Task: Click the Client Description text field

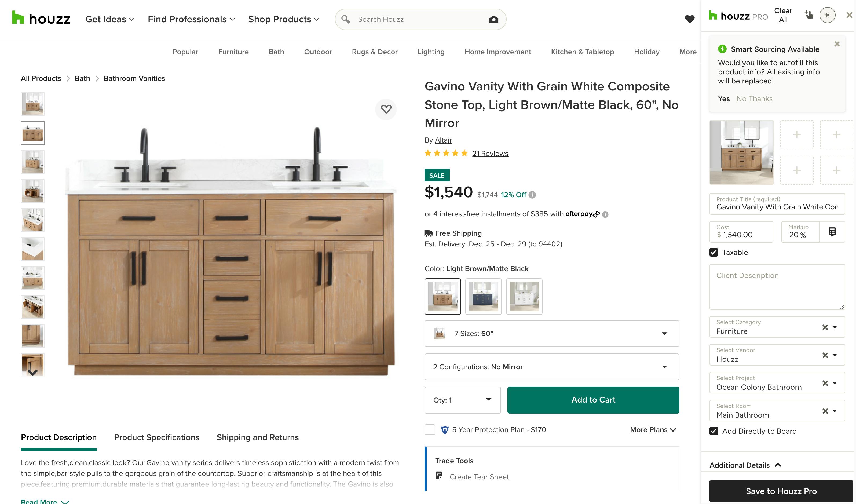Action: 777,287
